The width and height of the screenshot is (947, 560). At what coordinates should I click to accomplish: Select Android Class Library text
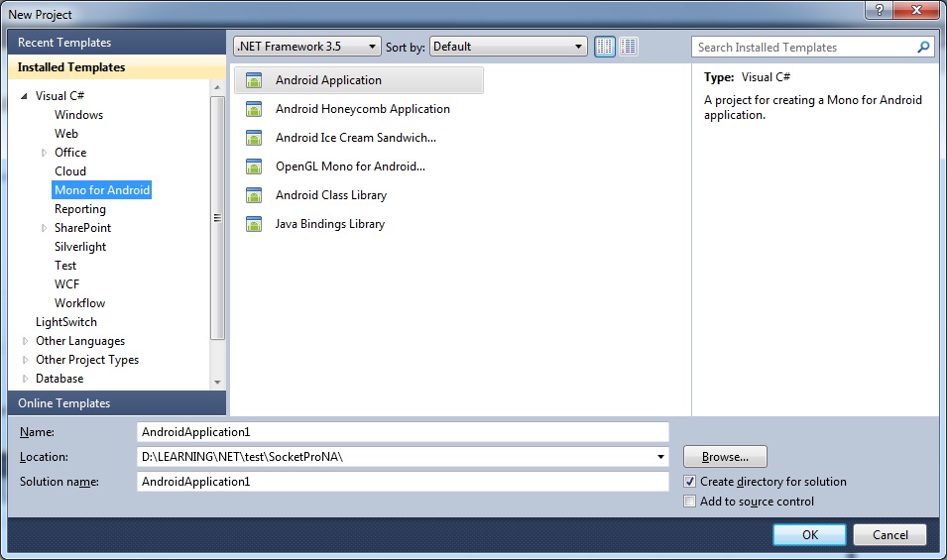pos(331,195)
